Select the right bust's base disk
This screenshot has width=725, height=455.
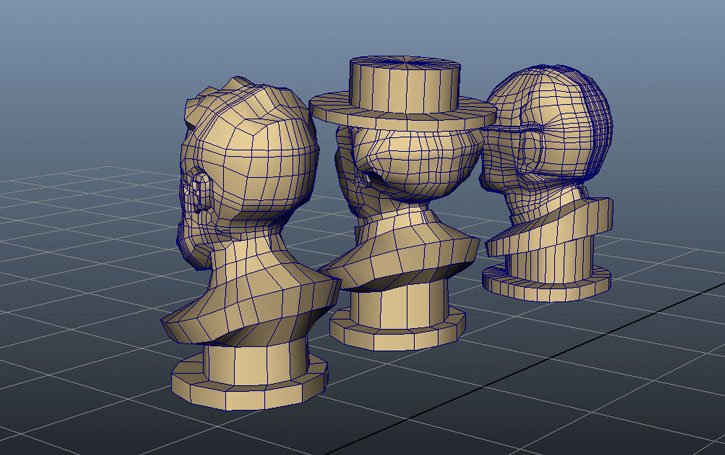(x=548, y=283)
